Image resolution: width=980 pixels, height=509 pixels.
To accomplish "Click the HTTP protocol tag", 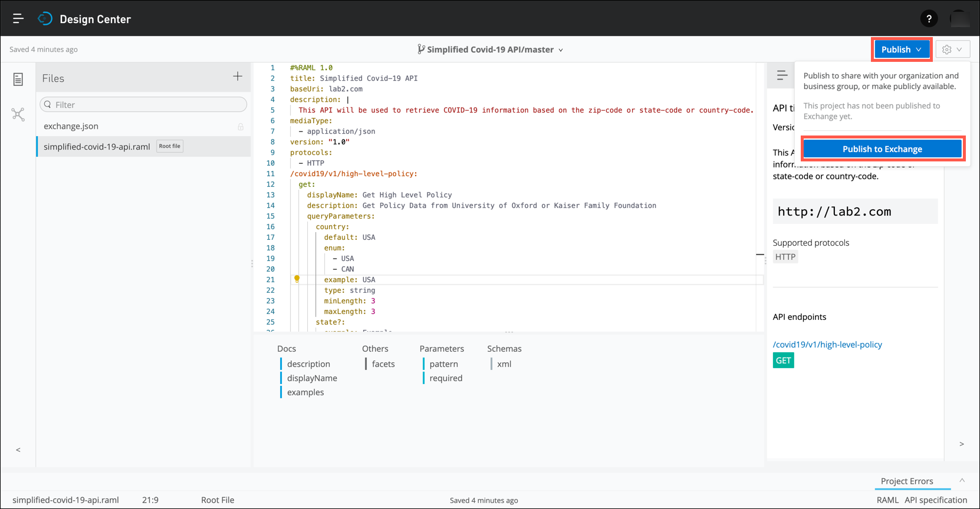I will (785, 257).
